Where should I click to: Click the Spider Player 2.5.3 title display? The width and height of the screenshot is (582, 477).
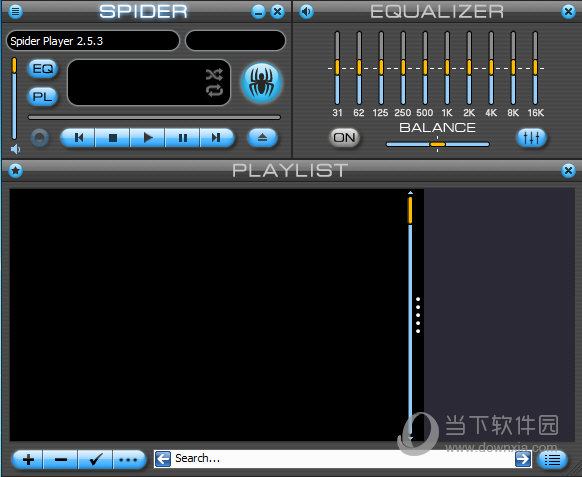click(x=93, y=41)
